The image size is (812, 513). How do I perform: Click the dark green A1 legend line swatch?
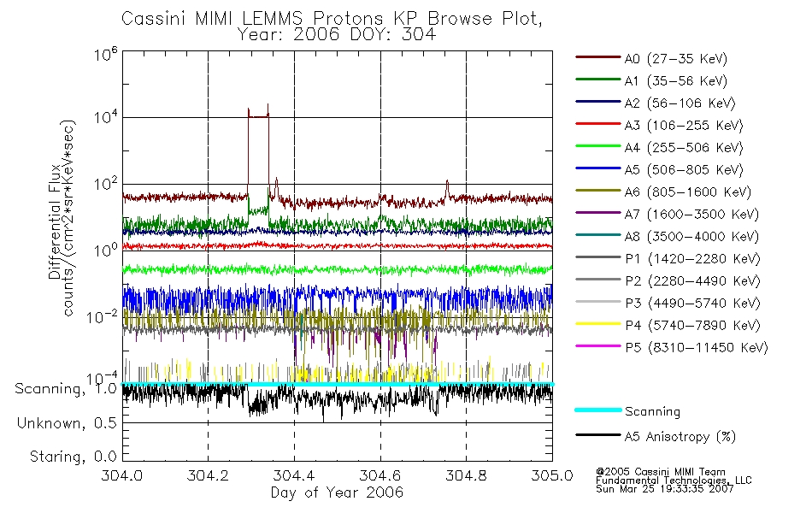(597, 80)
